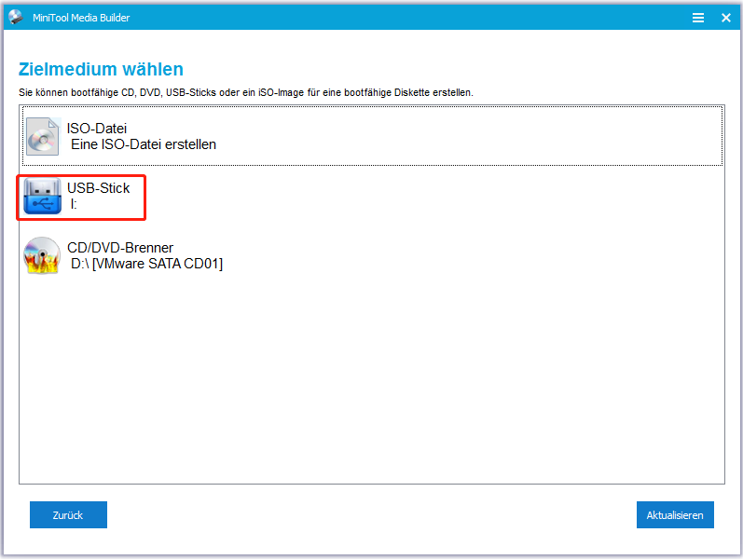Select the ISO-Datei option label
The height and width of the screenshot is (560, 743).
[97, 129]
